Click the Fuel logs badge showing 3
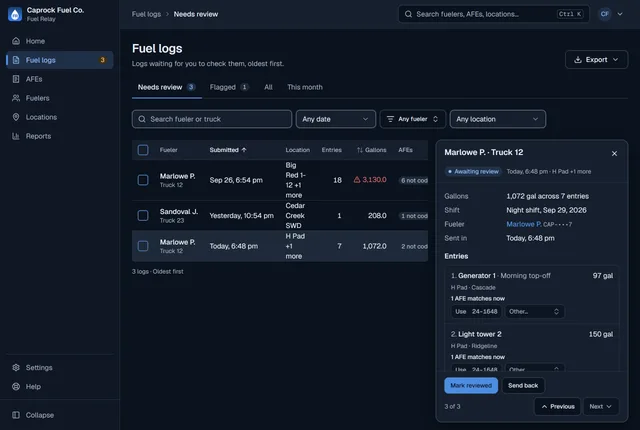The height and width of the screenshot is (430, 640). pyautogui.click(x=102, y=60)
